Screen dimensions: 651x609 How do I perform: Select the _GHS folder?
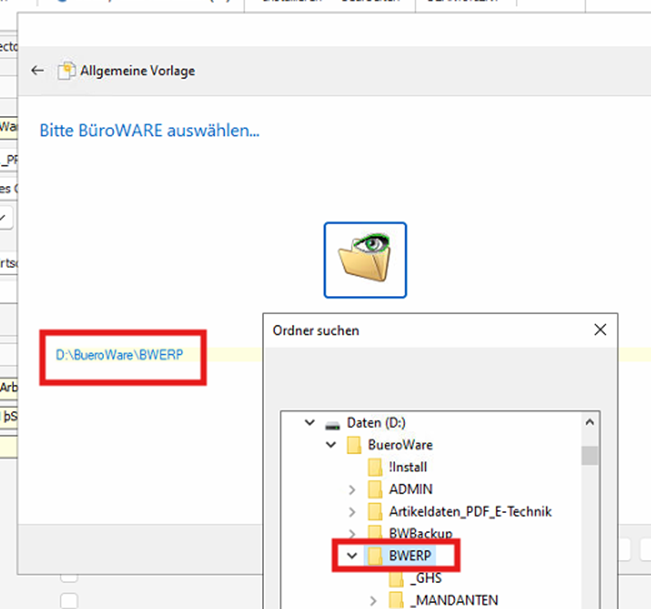point(426,578)
